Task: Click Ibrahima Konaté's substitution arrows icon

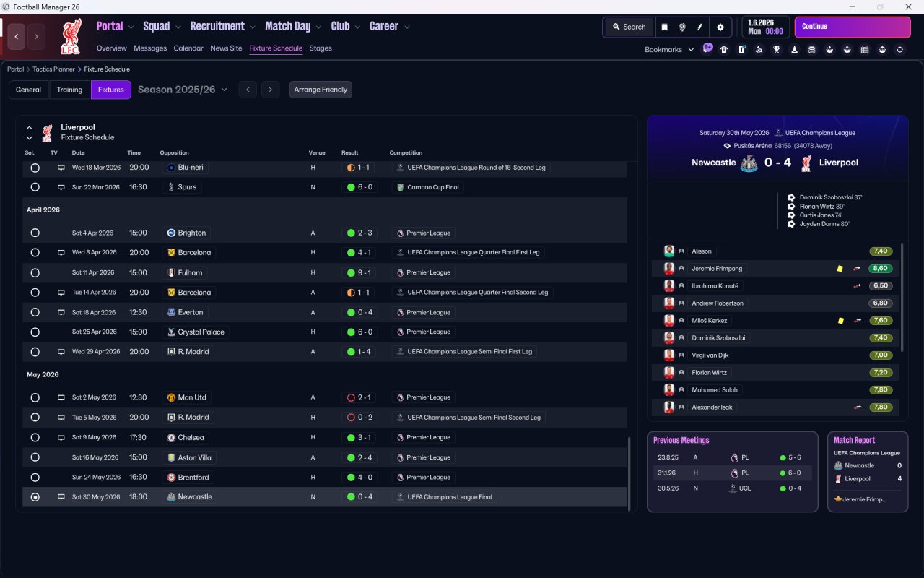Action: [x=857, y=286]
